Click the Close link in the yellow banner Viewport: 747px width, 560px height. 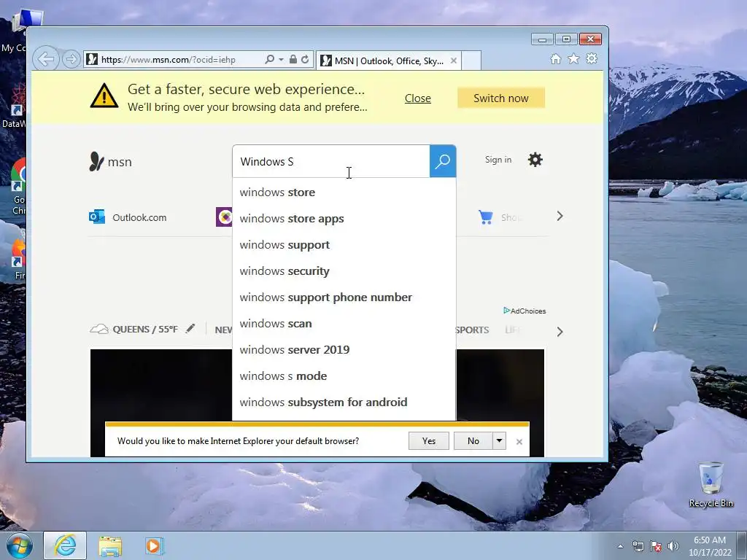tap(418, 98)
